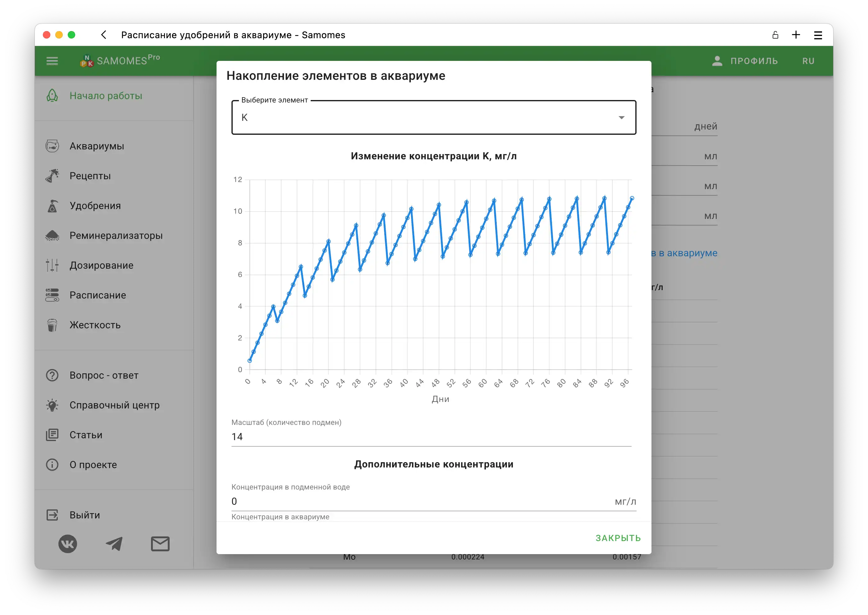Click the lock icon in the title bar
This screenshot has width=868, height=615.
775,35
